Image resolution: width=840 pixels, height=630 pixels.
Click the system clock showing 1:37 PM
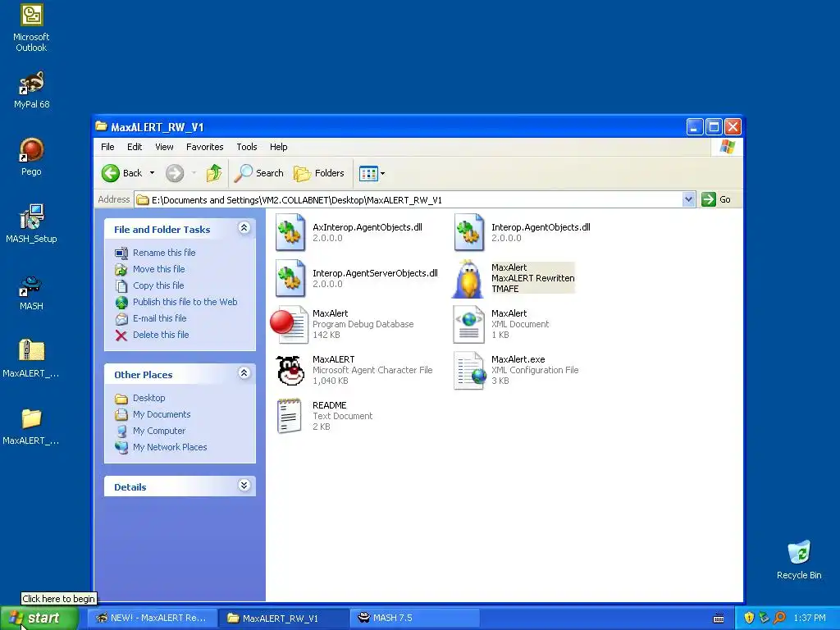[x=810, y=619]
